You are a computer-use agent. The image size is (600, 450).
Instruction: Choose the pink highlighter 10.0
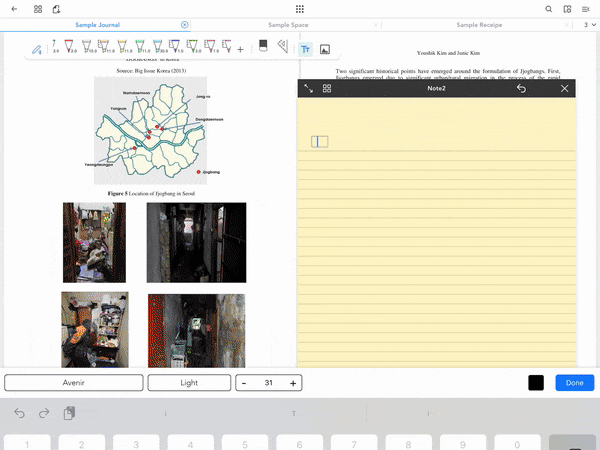coord(88,46)
